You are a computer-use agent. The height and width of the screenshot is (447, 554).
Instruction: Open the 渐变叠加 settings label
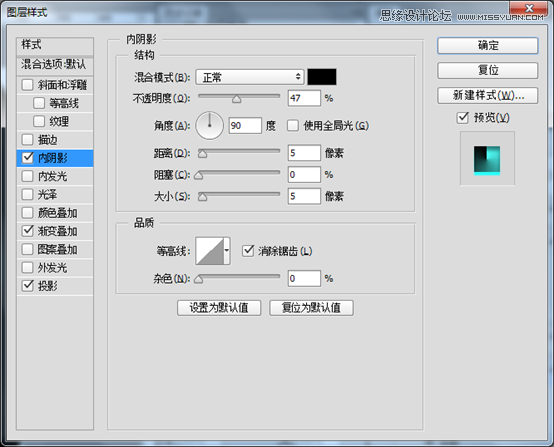coord(58,231)
